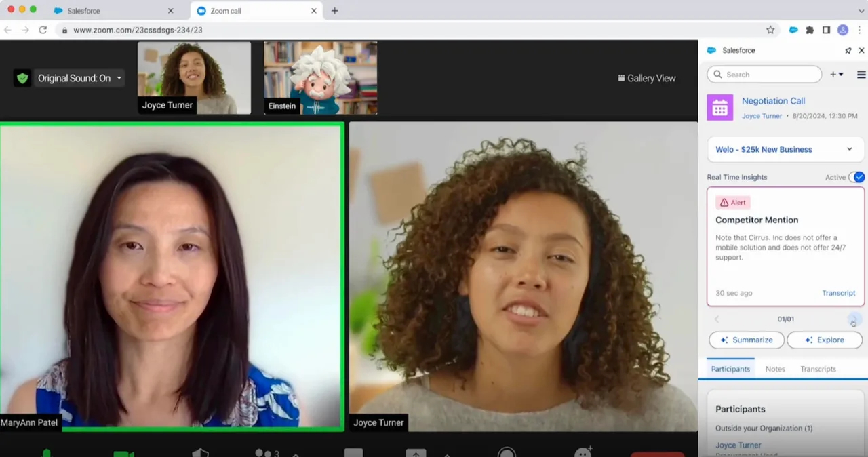Switch to the Salesforce browser tab
Viewport: 868px width, 457px height.
click(x=114, y=11)
